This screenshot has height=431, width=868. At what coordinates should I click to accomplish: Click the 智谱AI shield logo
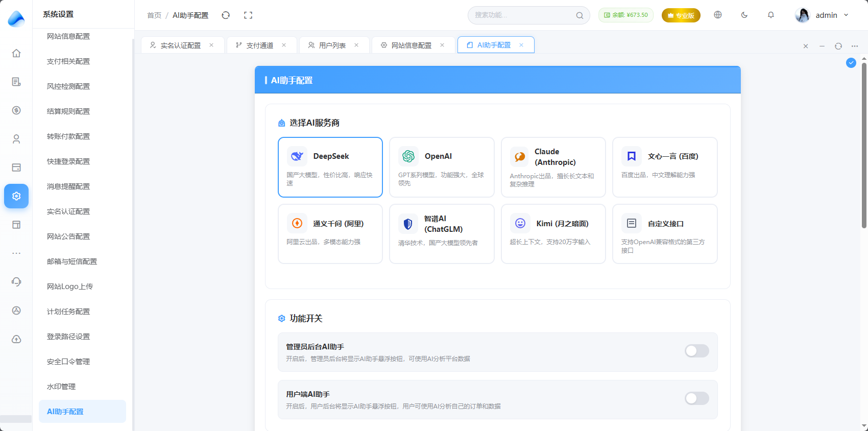pos(408,224)
